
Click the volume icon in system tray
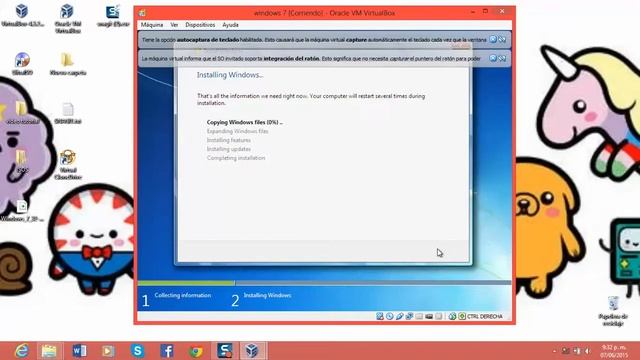[x=588, y=351]
